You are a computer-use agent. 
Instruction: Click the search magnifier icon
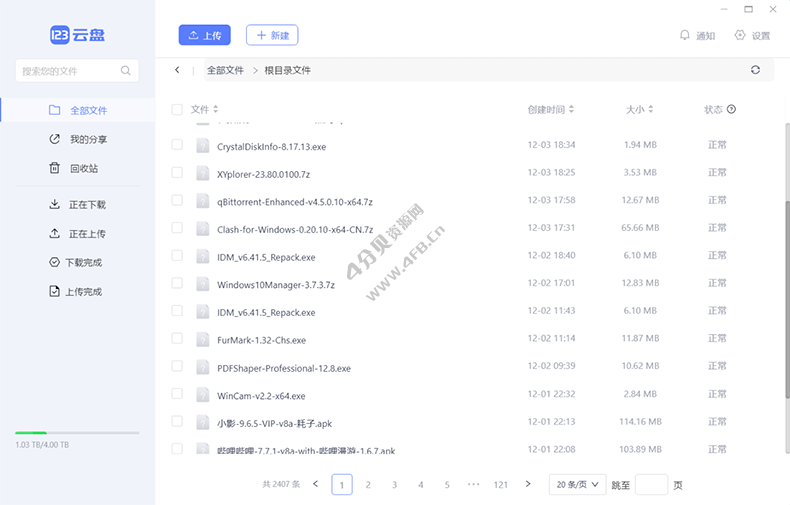point(126,71)
